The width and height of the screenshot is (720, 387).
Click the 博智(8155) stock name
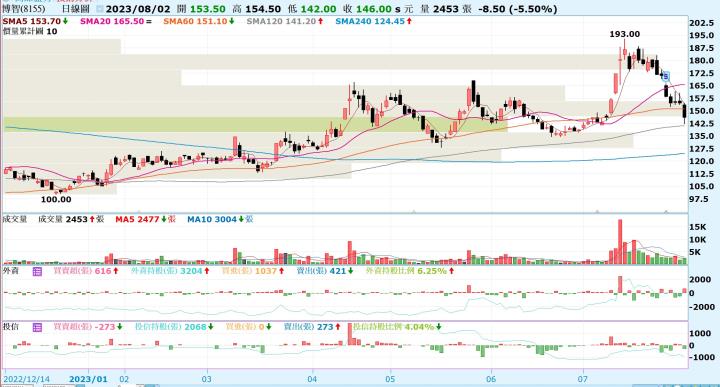24,9
